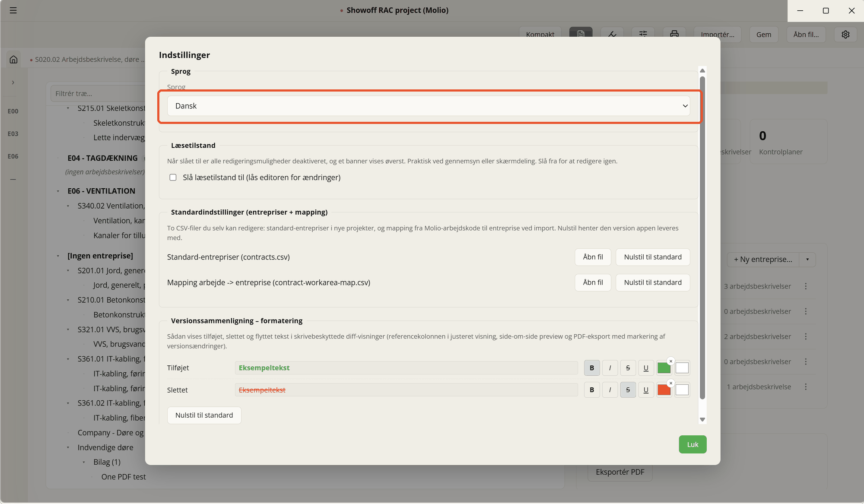This screenshot has width=864, height=504.
Task: Switch to the S020.02 Arbejdsbeskrivelse tab
Action: tap(87, 60)
